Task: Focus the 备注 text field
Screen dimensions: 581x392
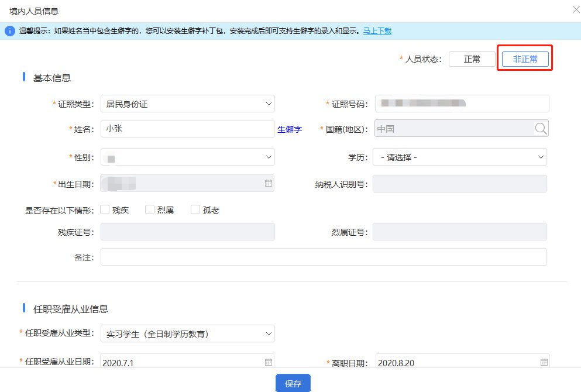Action: pos(324,257)
